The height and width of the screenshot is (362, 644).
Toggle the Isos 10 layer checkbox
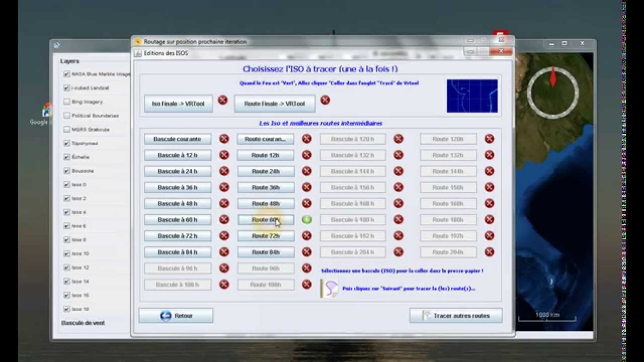coord(67,253)
